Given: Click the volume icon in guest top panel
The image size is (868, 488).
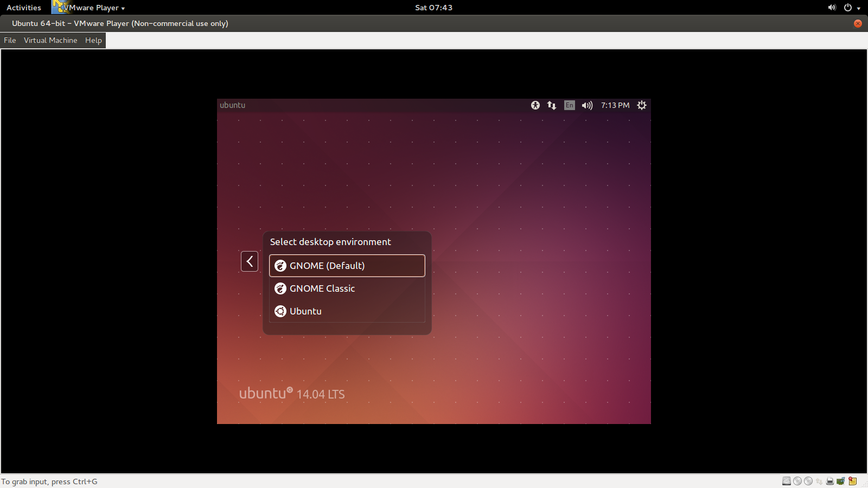Looking at the screenshot, I should pos(586,105).
